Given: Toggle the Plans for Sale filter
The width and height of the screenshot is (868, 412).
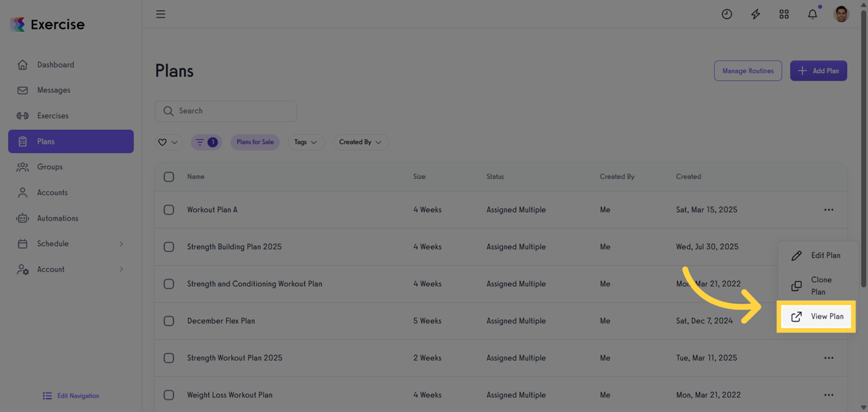Looking at the screenshot, I should (255, 142).
